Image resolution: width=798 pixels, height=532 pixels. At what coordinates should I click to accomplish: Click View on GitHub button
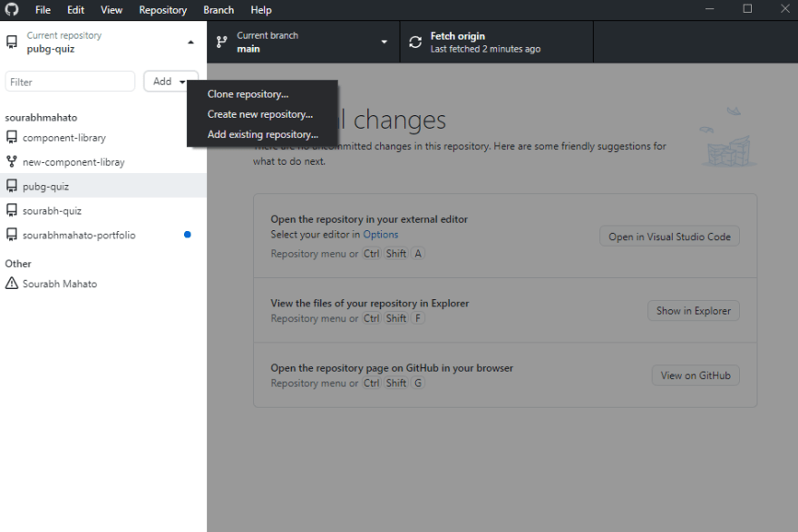[x=696, y=375]
